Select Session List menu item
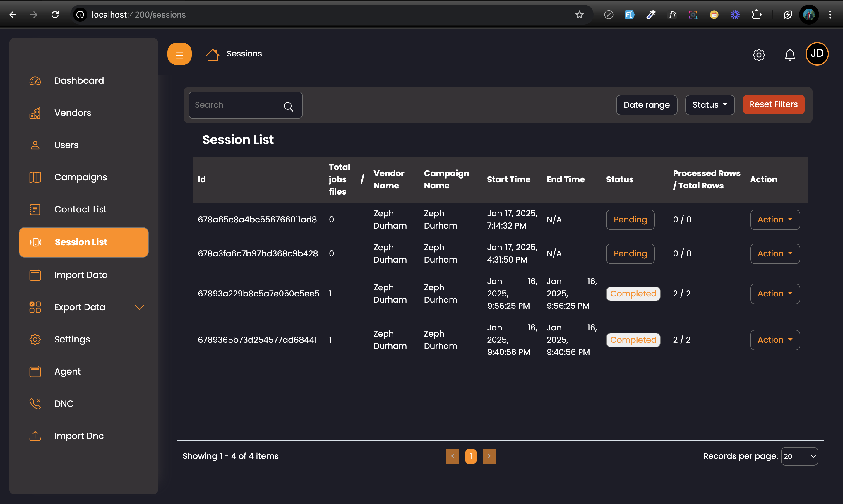 click(83, 242)
